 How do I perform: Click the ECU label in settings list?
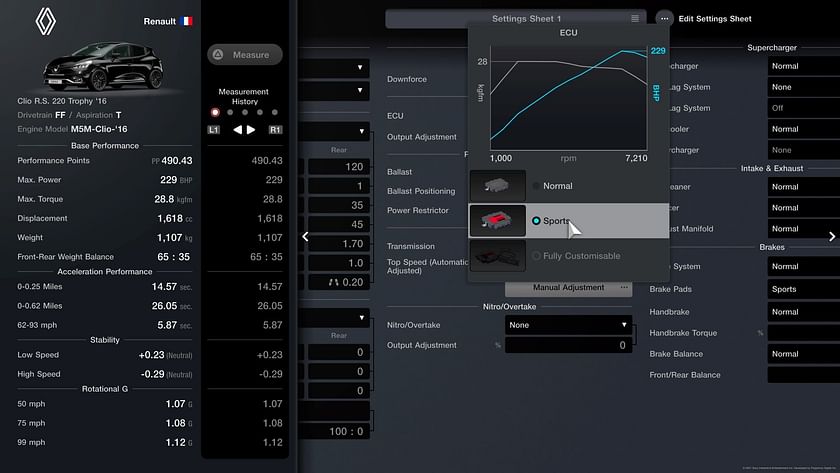click(x=395, y=116)
